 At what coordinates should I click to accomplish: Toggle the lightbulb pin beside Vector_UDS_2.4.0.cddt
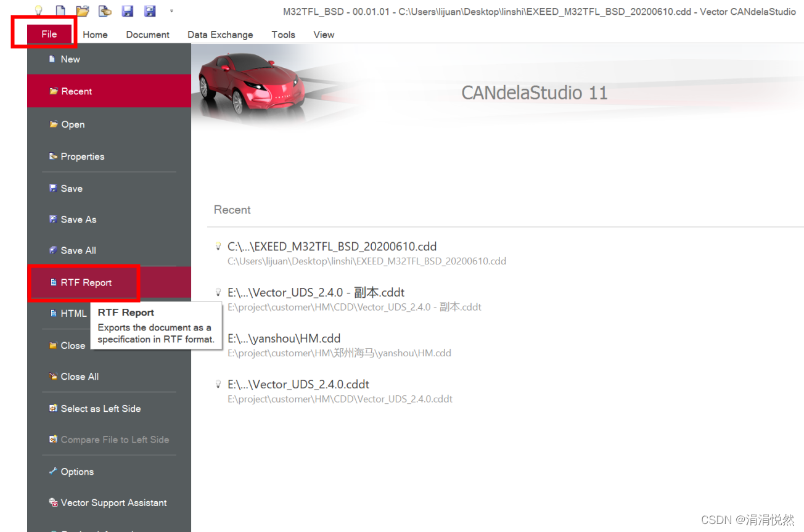[218, 383]
